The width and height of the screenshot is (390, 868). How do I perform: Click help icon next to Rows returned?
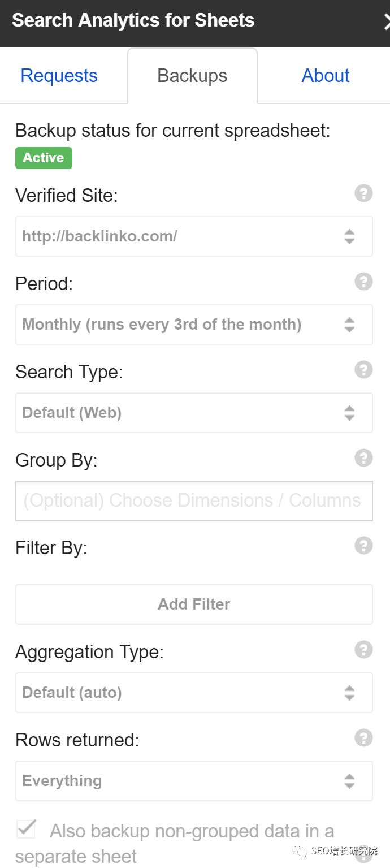(x=363, y=738)
